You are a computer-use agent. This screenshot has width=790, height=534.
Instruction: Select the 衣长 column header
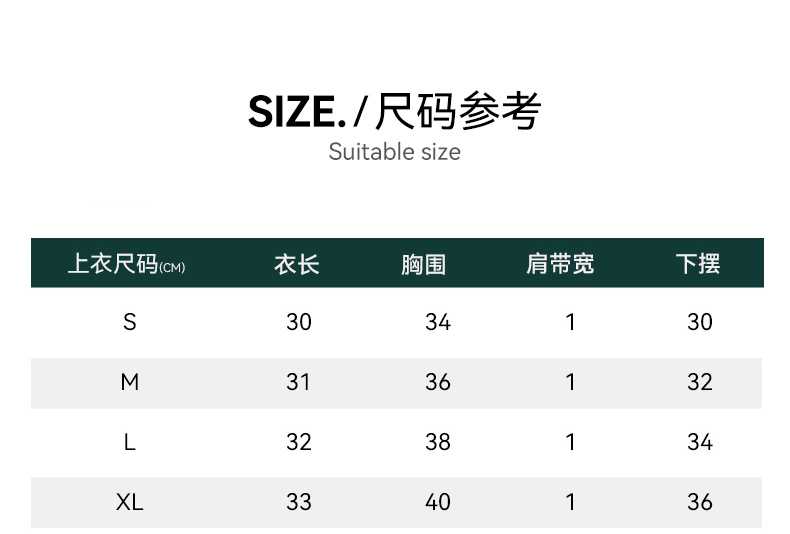(297, 264)
